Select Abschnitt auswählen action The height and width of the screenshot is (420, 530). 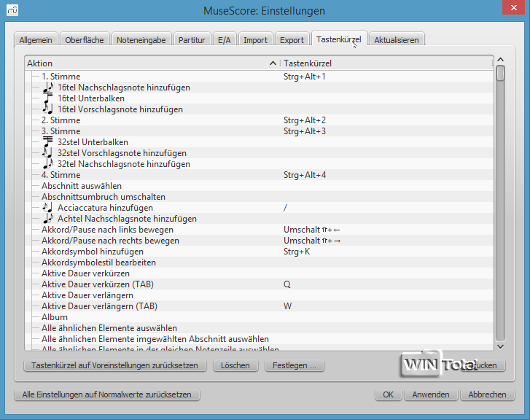pos(259,186)
